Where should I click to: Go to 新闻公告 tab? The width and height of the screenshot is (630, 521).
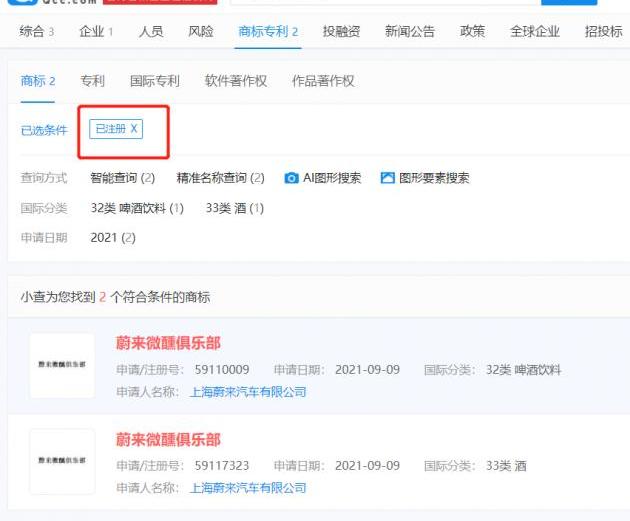click(409, 31)
